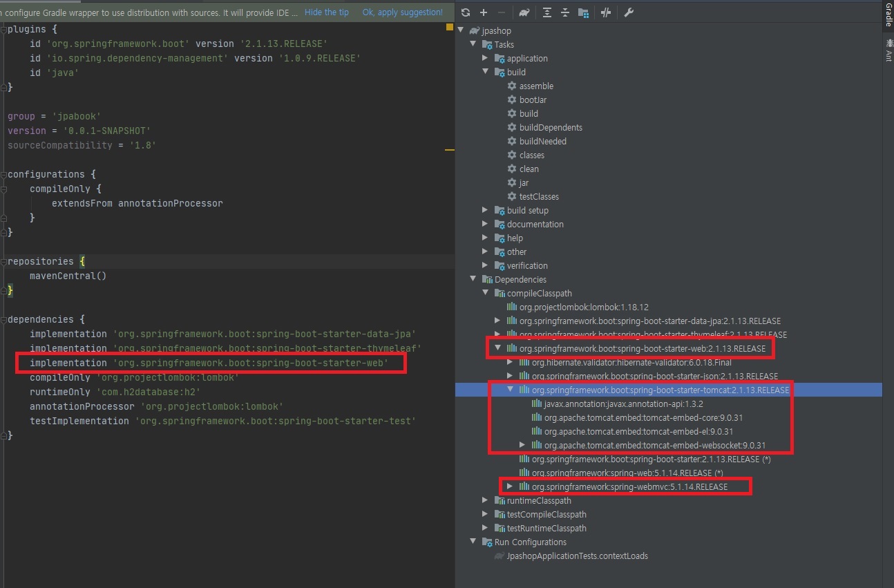
Task: Click the elephant Execute Gradle Task icon
Action: click(524, 12)
